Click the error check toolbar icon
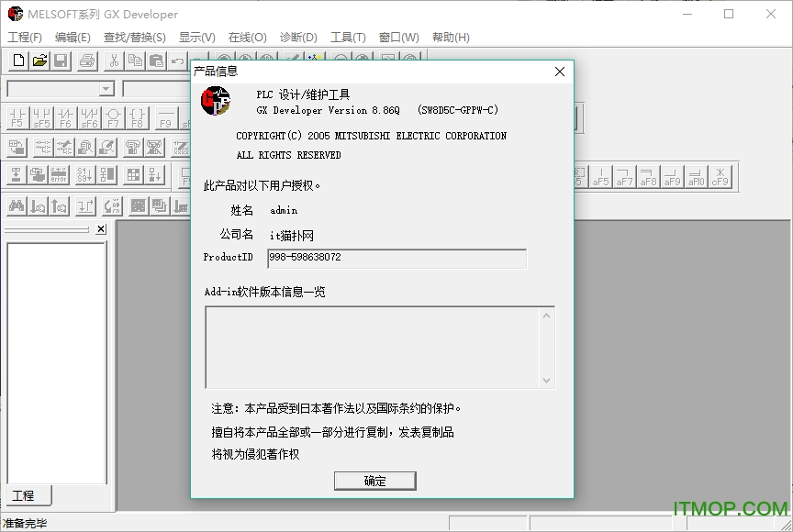The height and width of the screenshot is (532, 793). point(59,175)
